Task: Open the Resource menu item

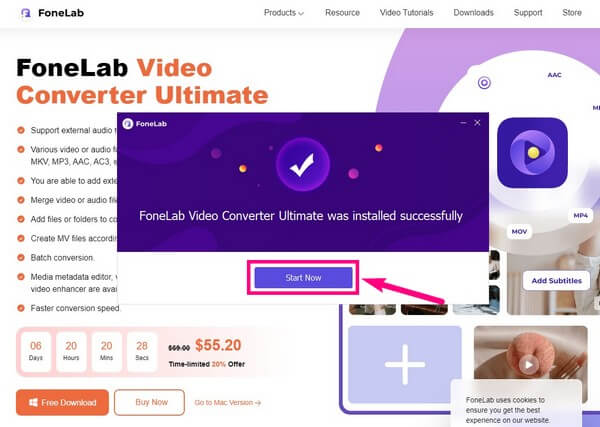Action: (x=342, y=13)
